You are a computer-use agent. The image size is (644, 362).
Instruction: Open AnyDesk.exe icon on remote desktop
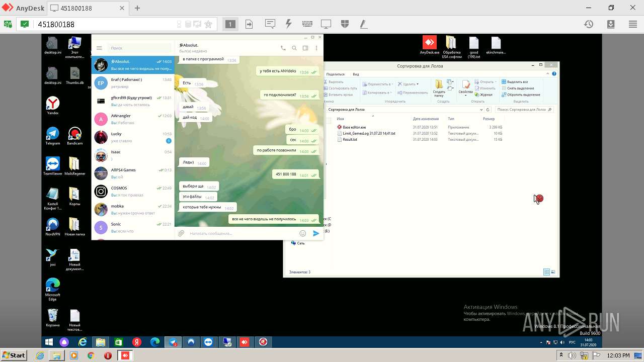pos(430,45)
